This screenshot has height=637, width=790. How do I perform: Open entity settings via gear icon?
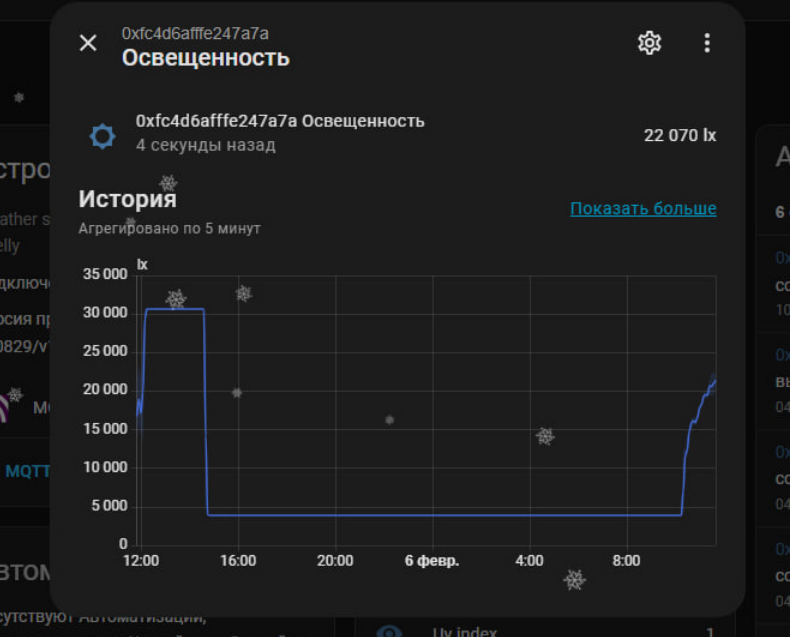pos(650,43)
